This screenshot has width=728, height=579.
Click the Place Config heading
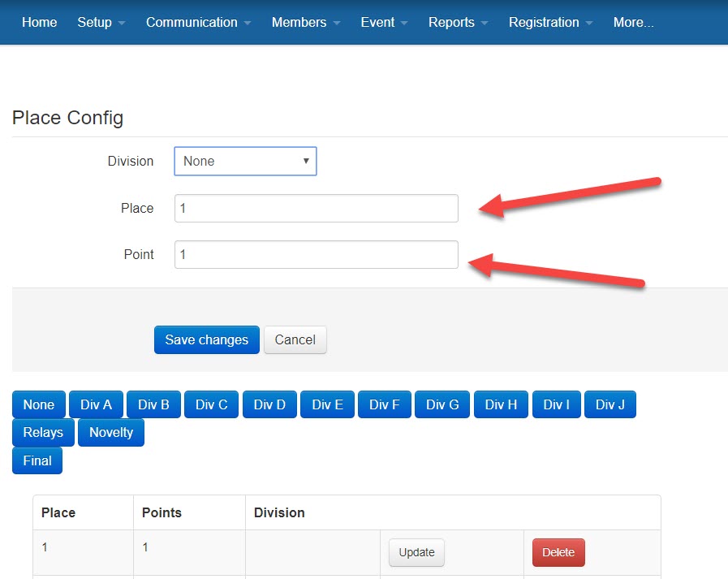pyautogui.click(x=68, y=118)
